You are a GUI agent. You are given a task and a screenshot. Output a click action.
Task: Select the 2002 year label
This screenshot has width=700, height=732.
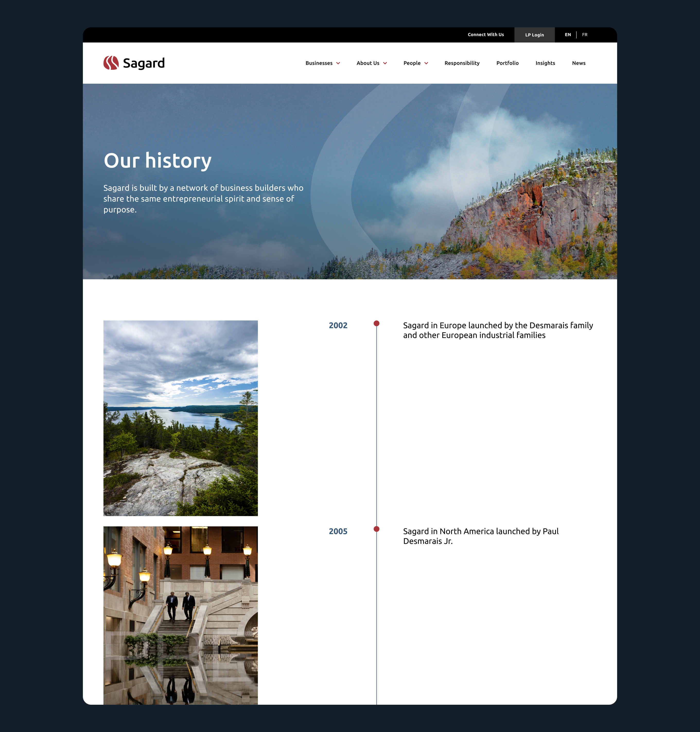[x=338, y=325]
